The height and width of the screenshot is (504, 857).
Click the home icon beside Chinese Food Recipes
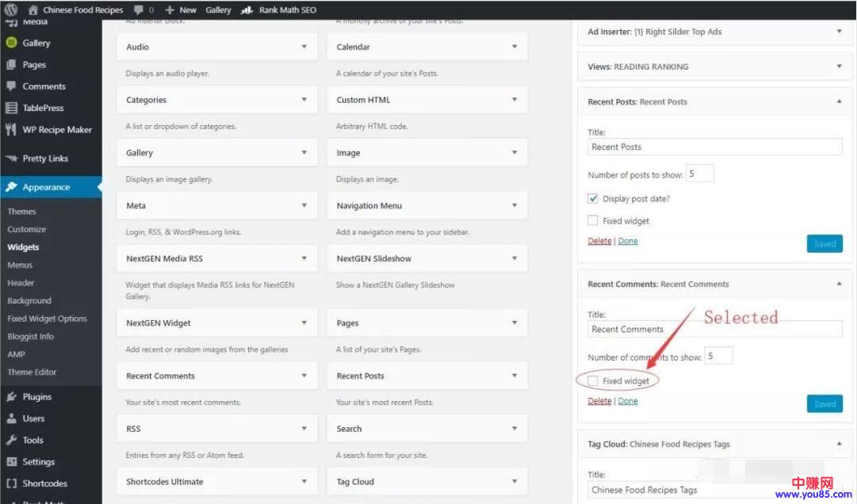coord(33,10)
